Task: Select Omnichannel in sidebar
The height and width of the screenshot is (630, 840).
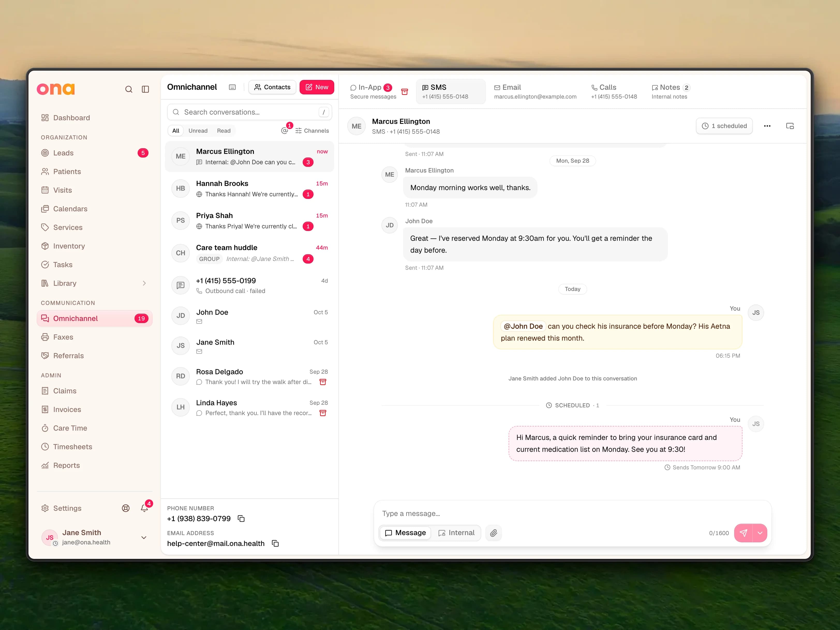Action: (x=95, y=318)
